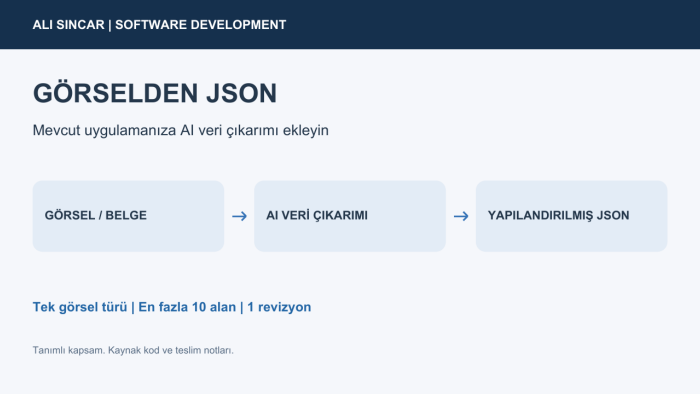Click the title "GÖRSELDEN JSON"
The width and height of the screenshot is (700, 394).
point(155,93)
